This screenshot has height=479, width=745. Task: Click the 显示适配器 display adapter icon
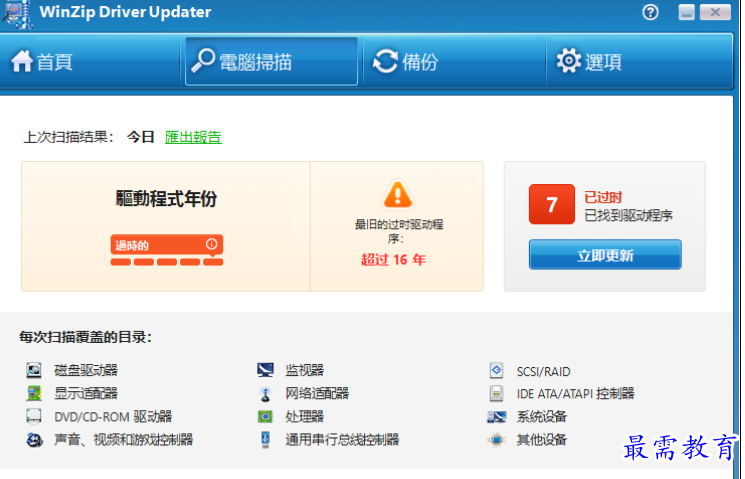pos(34,393)
